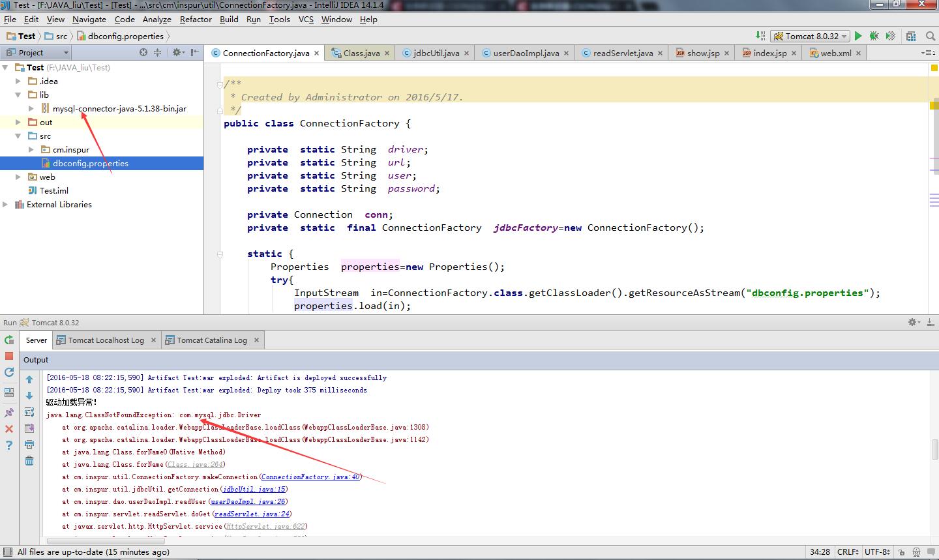Click the UTF-8 file encoding selector
The width and height of the screenshot is (939, 560).
pyautogui.click(x=878, y=552)
